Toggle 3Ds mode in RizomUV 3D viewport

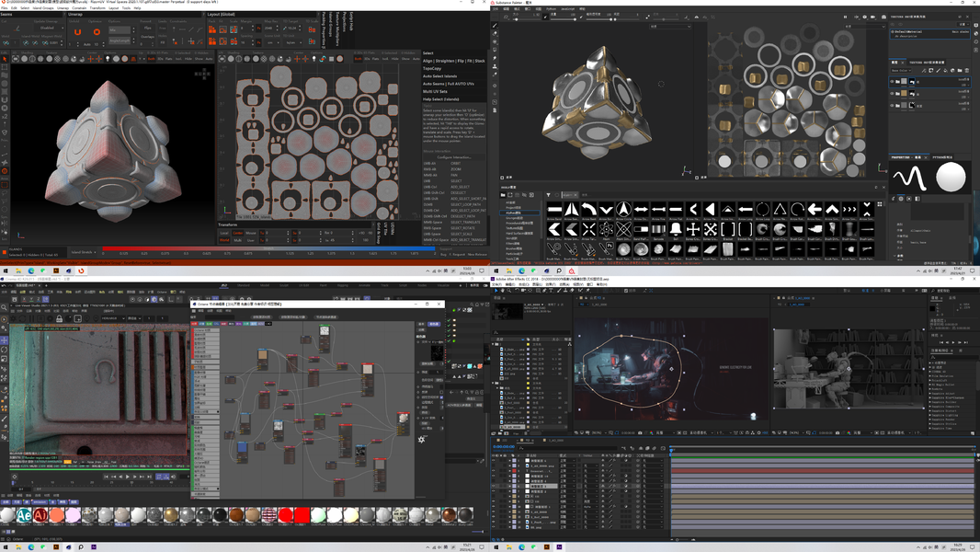[x=160, y=59]
